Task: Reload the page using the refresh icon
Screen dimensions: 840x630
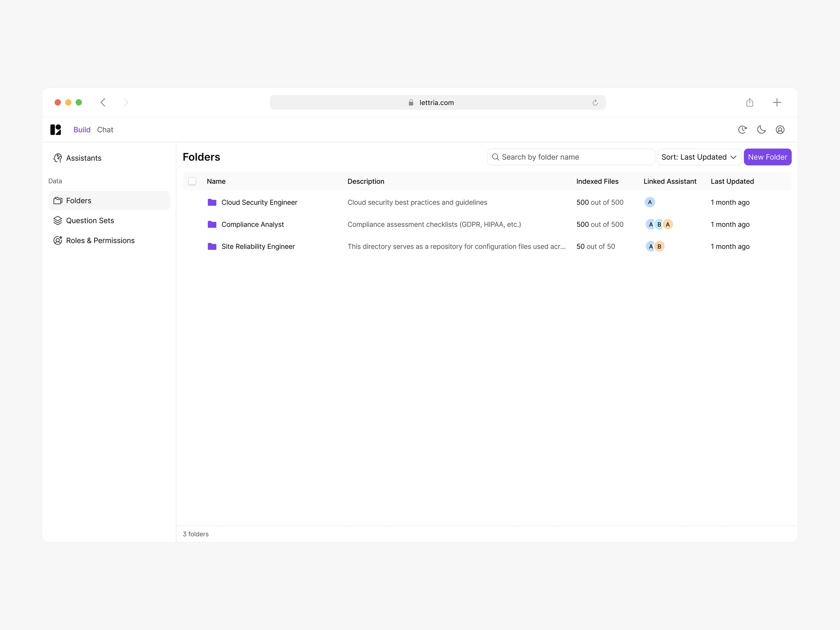Action: tap(595, 103)
